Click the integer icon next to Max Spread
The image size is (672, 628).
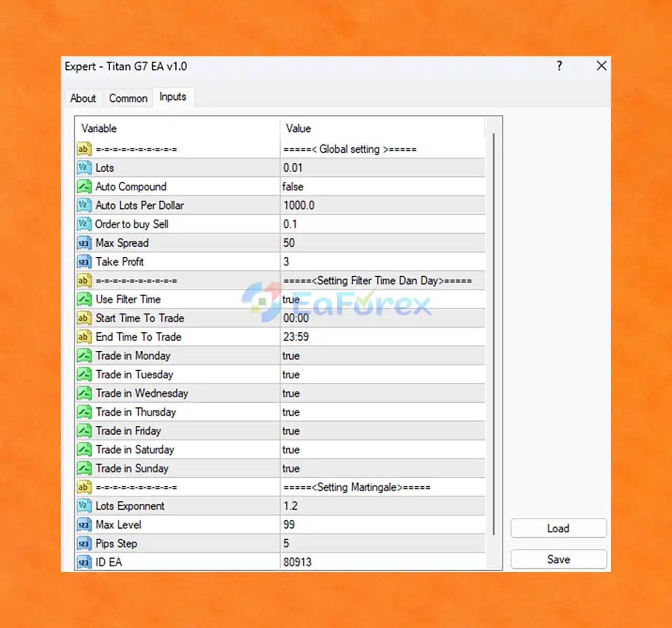coord(84,243)
